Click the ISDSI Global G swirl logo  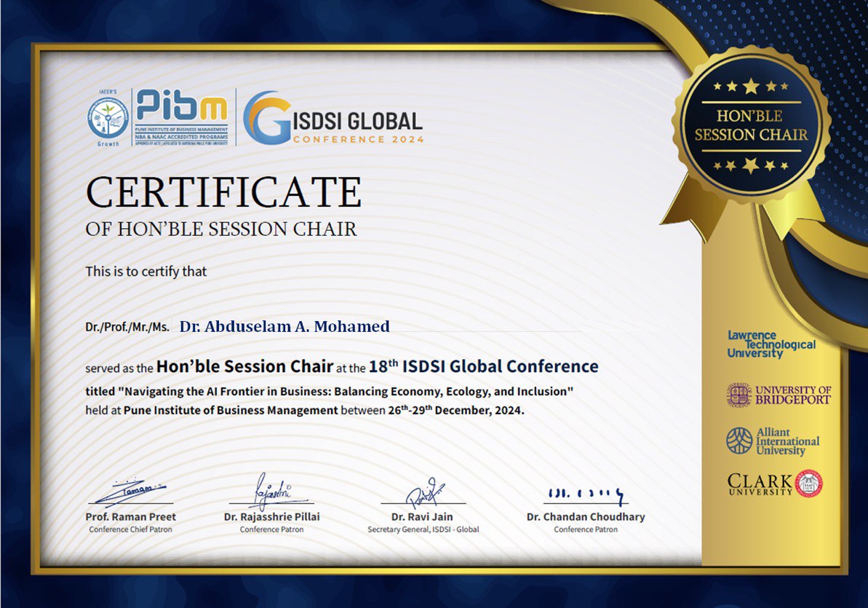pyautogui.click(x=266, y=119)
